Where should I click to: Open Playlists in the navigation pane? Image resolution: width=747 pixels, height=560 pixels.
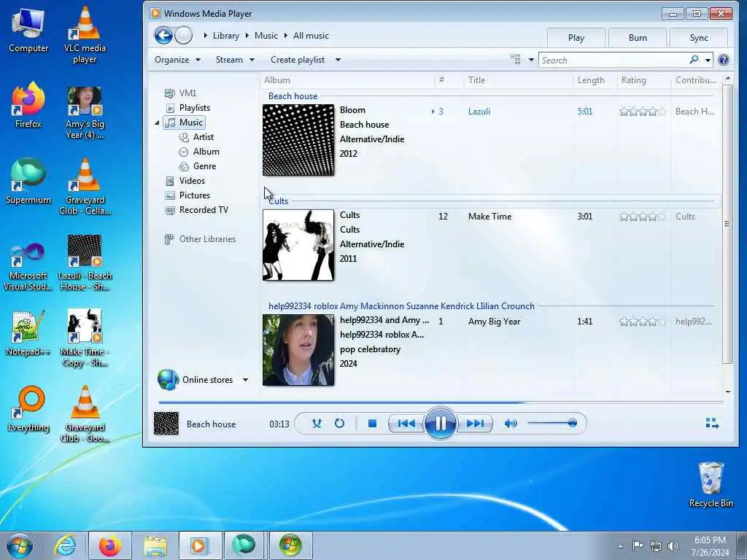point(187,108)
